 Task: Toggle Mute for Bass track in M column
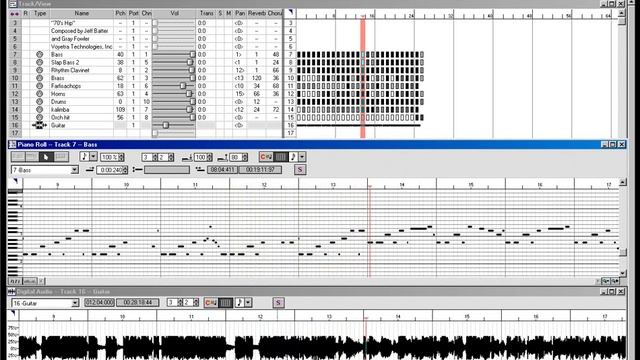[229, 54]
